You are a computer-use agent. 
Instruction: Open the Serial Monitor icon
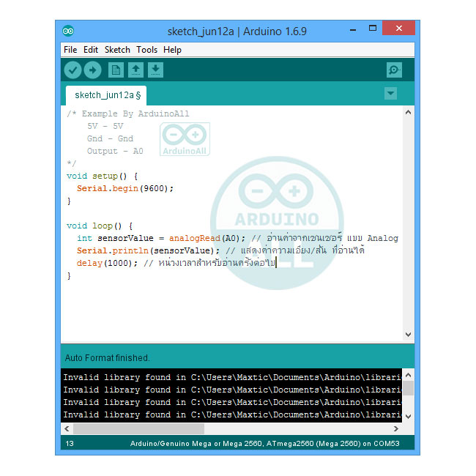pyautogui.click(x=394, y=70)
